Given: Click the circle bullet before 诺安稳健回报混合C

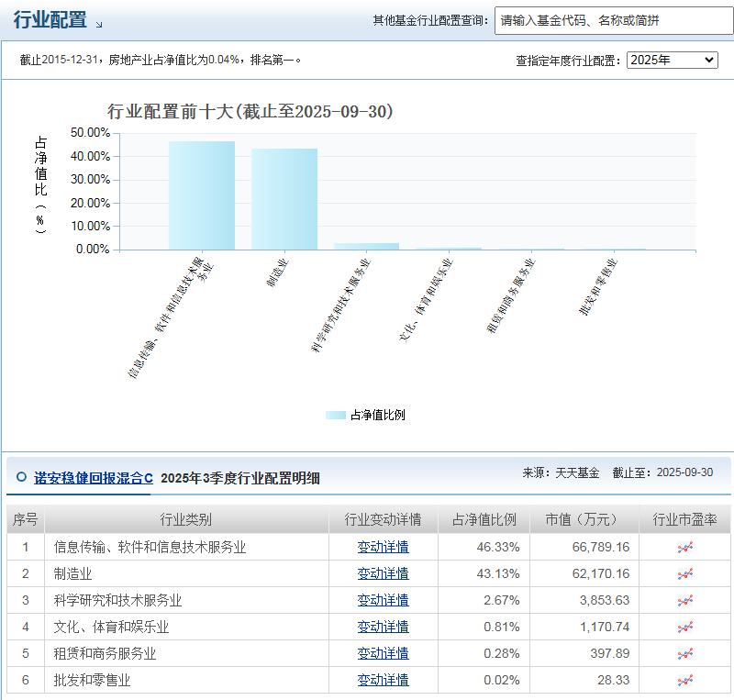Looking at the screenshot, I should tap(21, 477).
